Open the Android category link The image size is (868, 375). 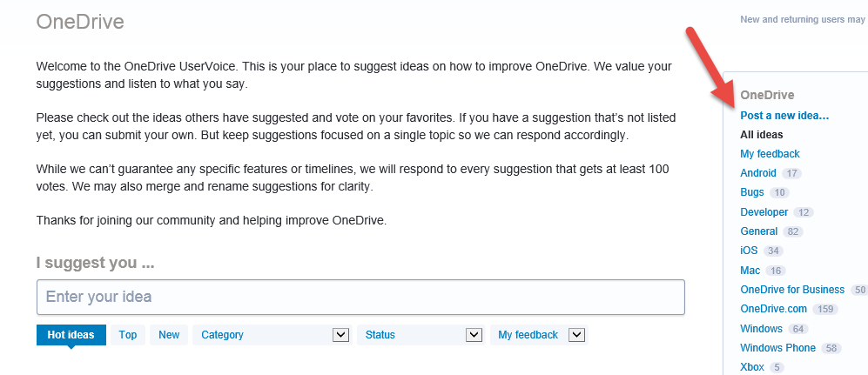pyautogui.click(x=758, y=173)
